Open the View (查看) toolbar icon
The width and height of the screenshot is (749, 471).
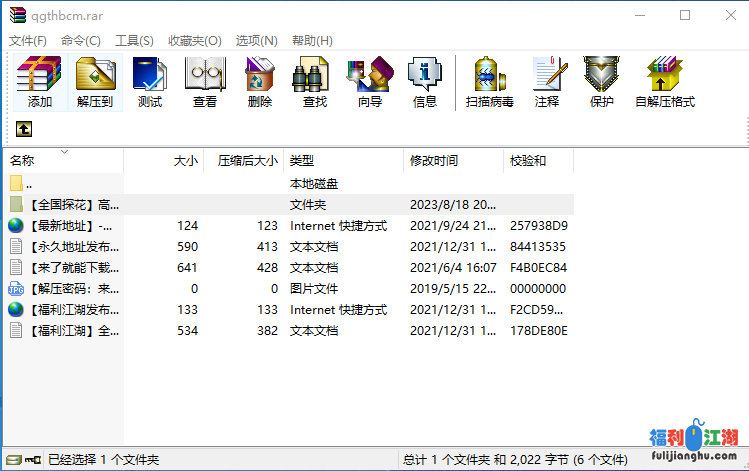[x=205, y=82]
